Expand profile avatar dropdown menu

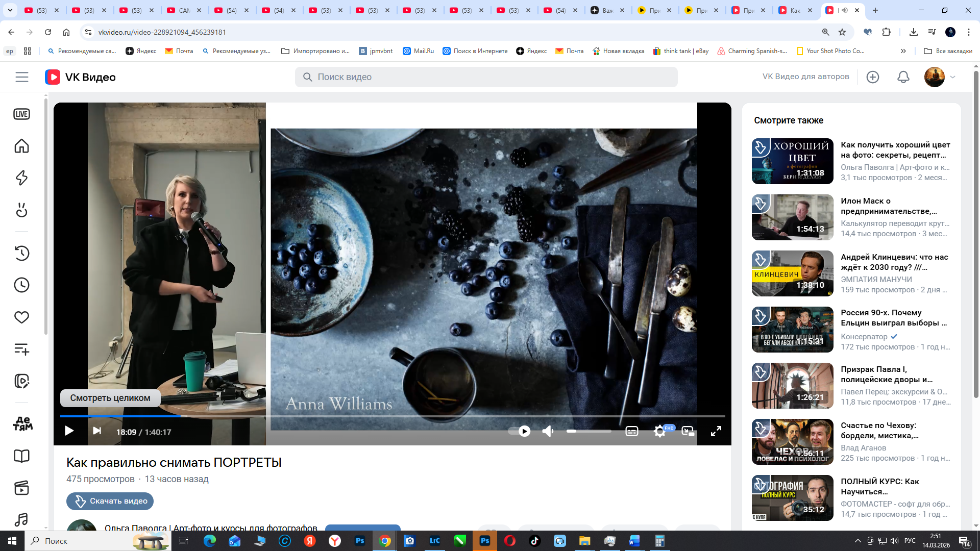(x=952, y=77)
